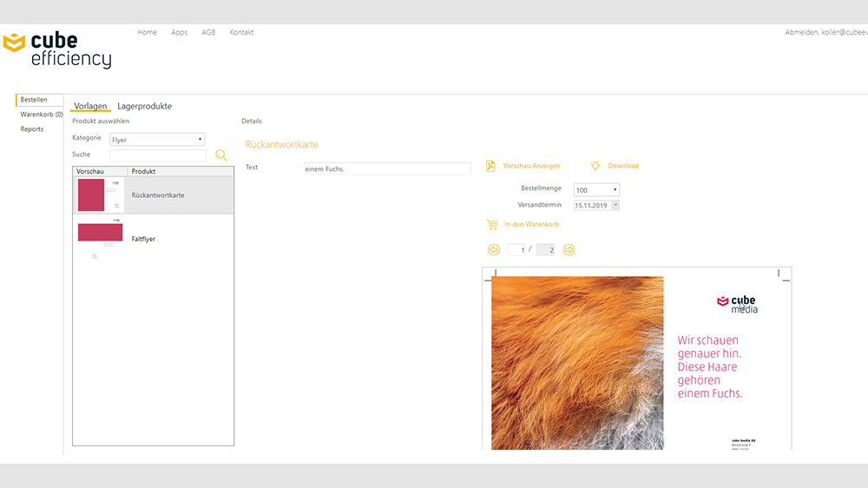This screenshot has height=488, width=868.
Task: Open the Kategorie Flyer dropdown
Action: coord(157,140)
